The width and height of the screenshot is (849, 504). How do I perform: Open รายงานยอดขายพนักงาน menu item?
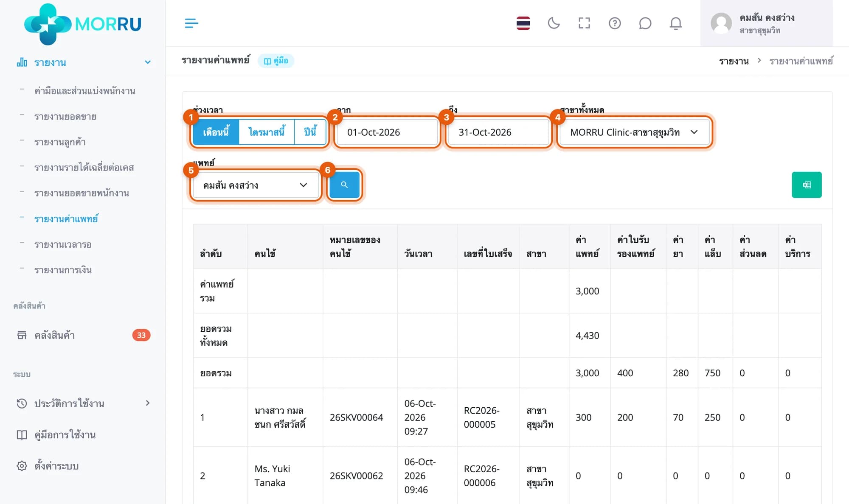point(82,193)
